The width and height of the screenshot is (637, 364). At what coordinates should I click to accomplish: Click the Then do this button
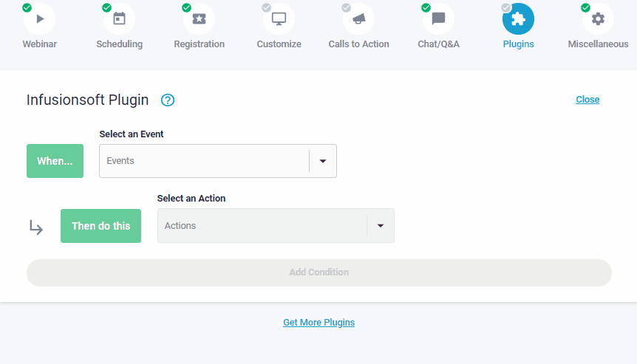coord(101,226)
